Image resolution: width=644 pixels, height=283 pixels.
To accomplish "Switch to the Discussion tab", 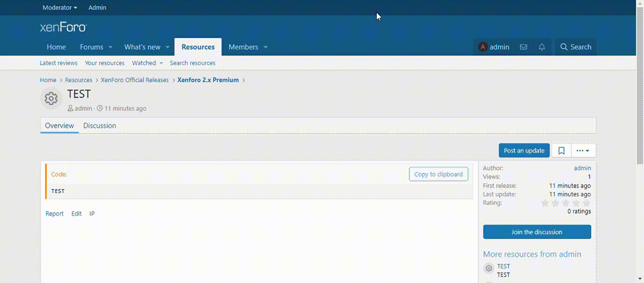I will 100,126.
